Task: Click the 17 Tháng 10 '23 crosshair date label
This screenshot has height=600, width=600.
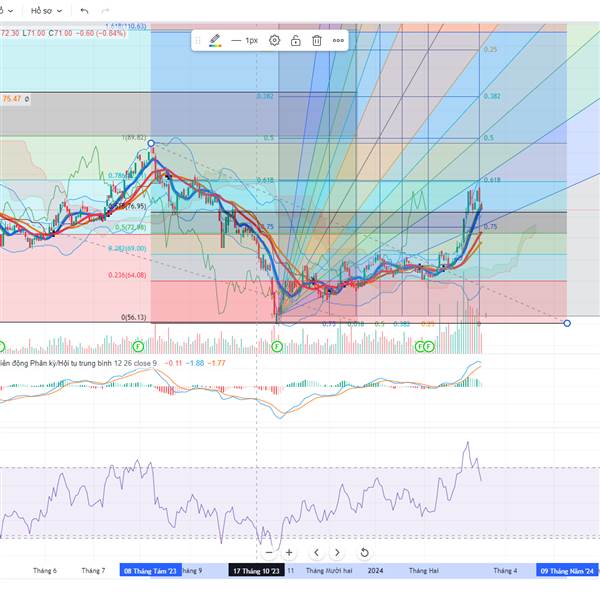Action: click(256, 571)
